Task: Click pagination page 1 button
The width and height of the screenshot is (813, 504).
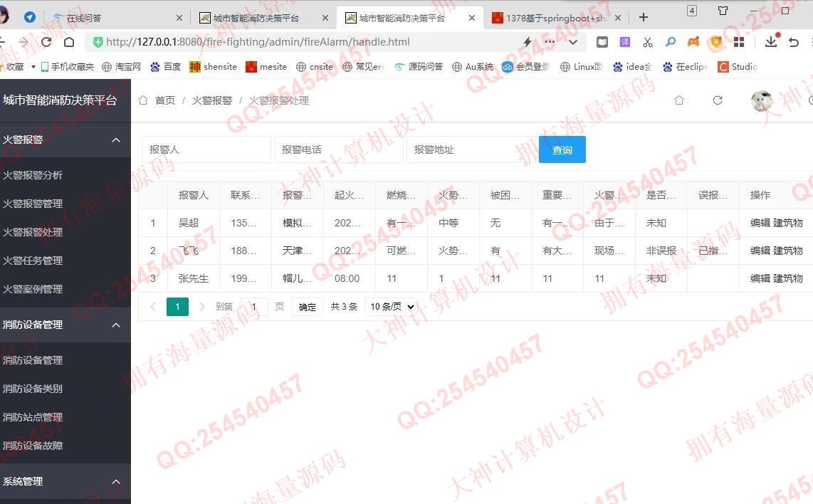Action: [177, 307]
